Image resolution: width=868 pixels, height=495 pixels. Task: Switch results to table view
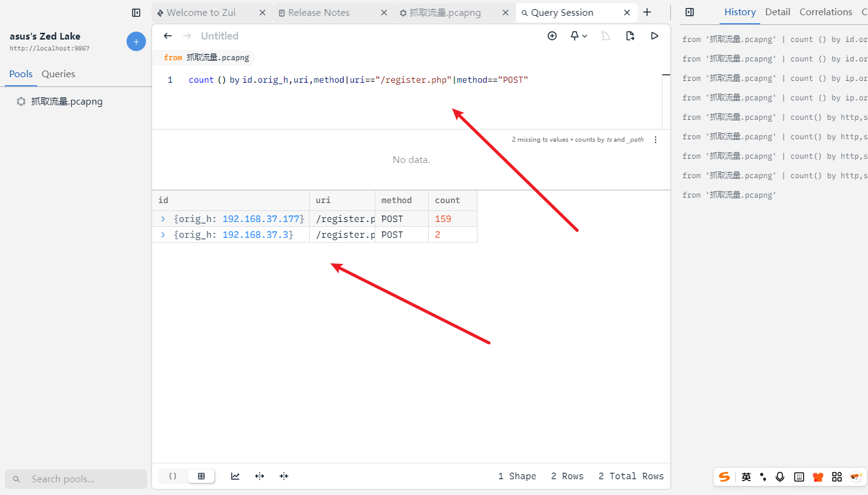click(201, 476)
